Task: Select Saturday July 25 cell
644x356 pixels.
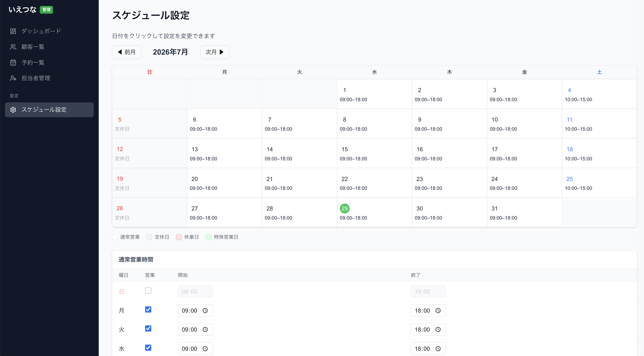Action: [599, 183]
